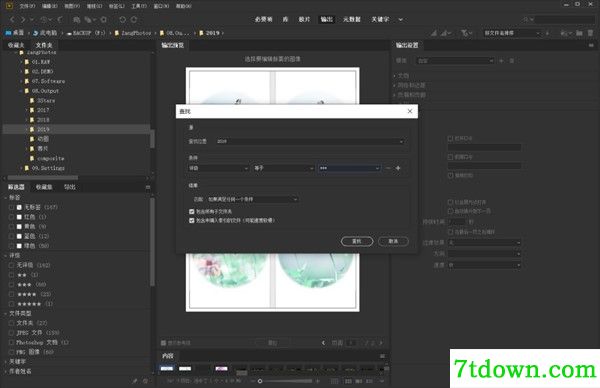Switch to the 收藏集 panel tab

[44, 187]
